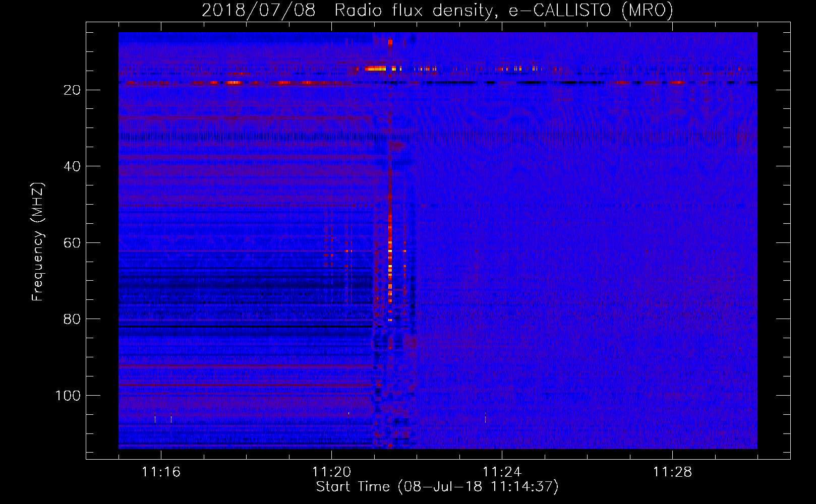
Task: Click the date "2018/07/08" in the title
Action: 259,10
